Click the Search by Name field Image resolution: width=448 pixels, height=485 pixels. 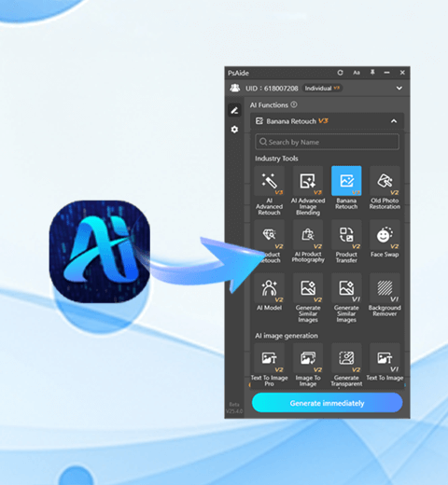click(327, 142)
